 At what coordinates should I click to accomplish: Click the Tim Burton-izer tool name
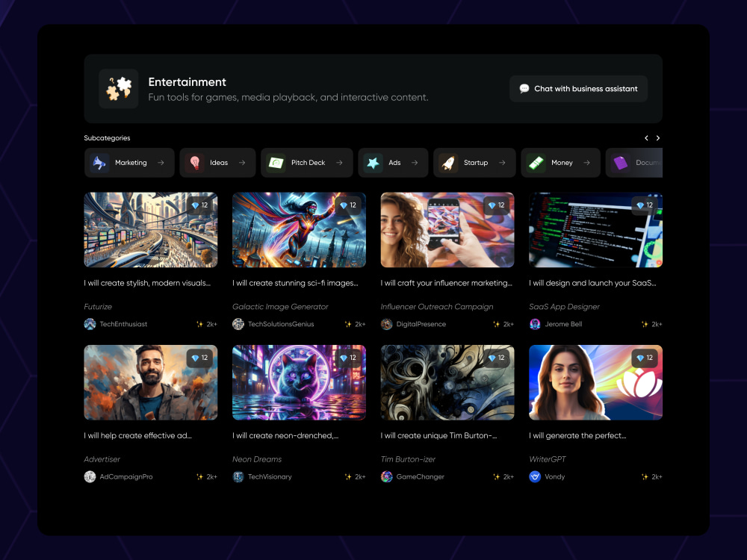(x=409, y=459)
